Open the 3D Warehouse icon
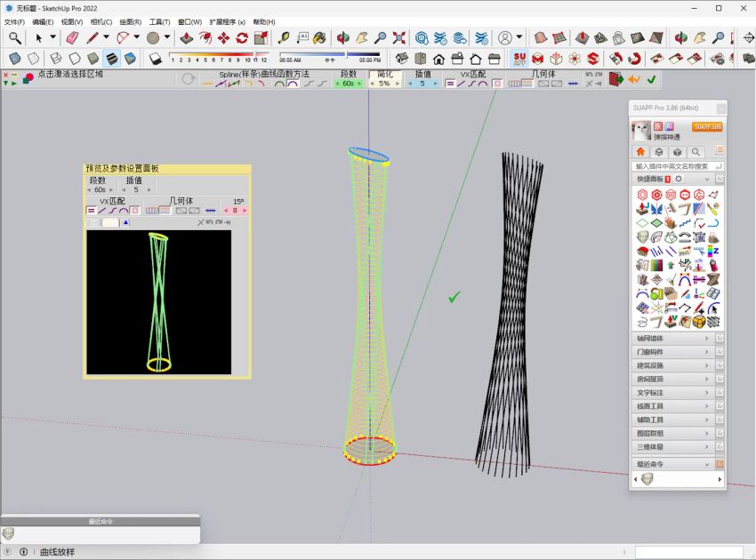The width and height of the screenshot is (756, 560). [x=422, y=38]
